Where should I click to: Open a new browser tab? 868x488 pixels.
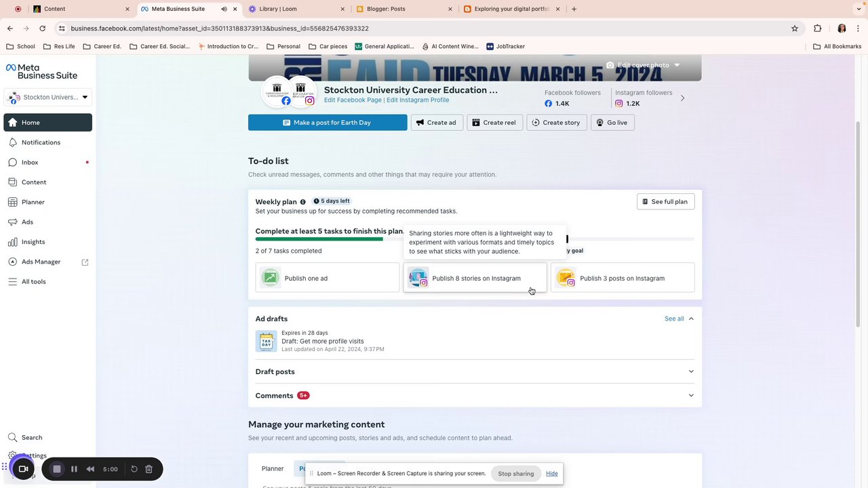point(574,9)
